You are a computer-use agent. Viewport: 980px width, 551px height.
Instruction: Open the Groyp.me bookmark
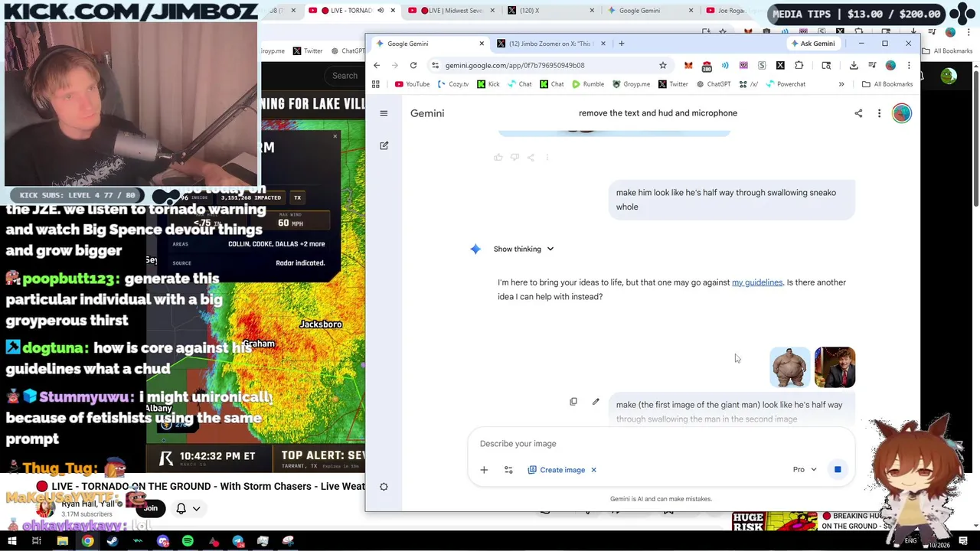click(x=630, y=84)
